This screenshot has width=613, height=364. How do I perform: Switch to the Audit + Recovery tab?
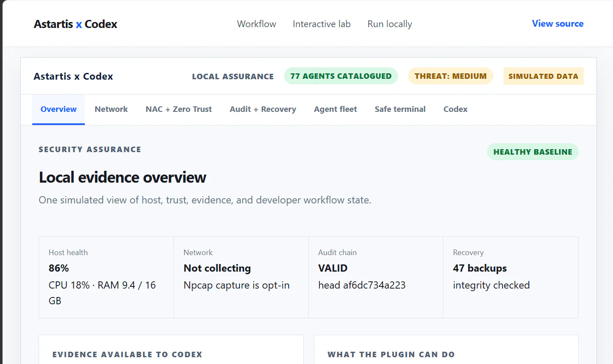click(263, 109)
